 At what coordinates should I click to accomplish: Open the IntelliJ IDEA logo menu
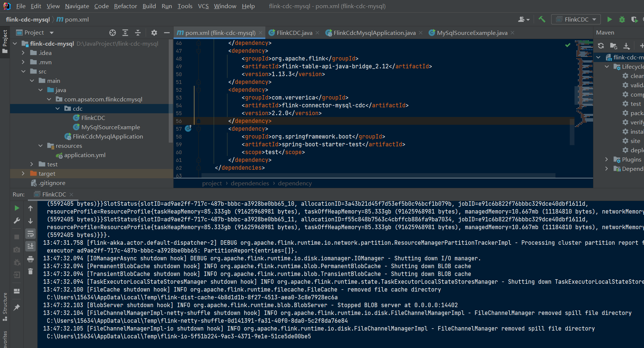[x=7, y=6]
